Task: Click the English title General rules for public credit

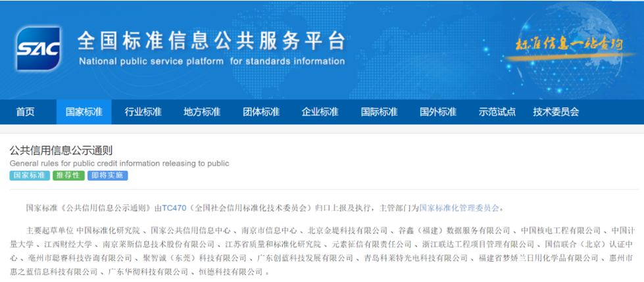Action: click(120, 164)
